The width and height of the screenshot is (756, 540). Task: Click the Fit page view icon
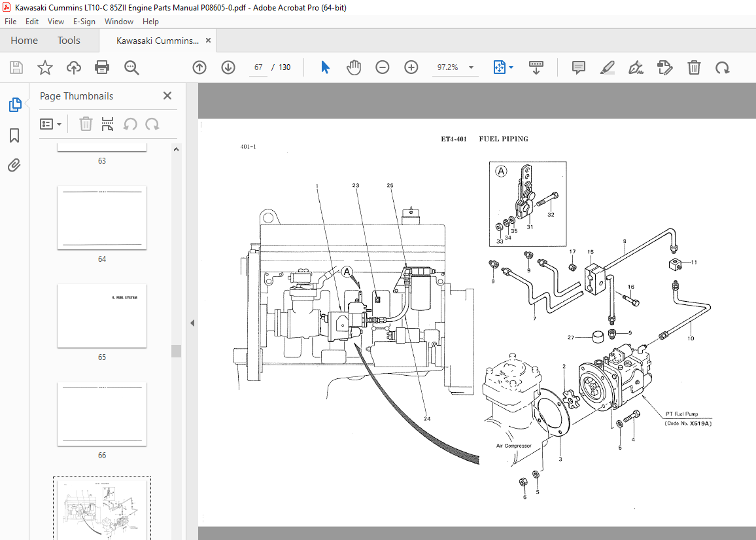499,67
